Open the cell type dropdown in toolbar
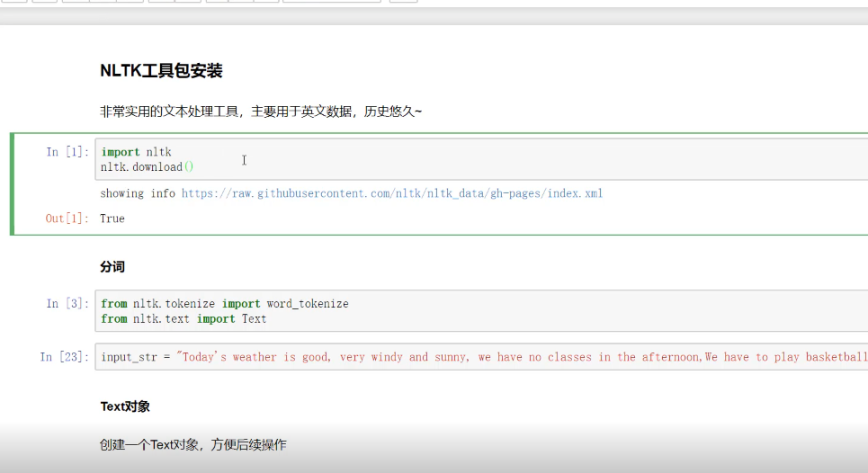The width and height of the screenshot is (868, 473). point(331,1)
